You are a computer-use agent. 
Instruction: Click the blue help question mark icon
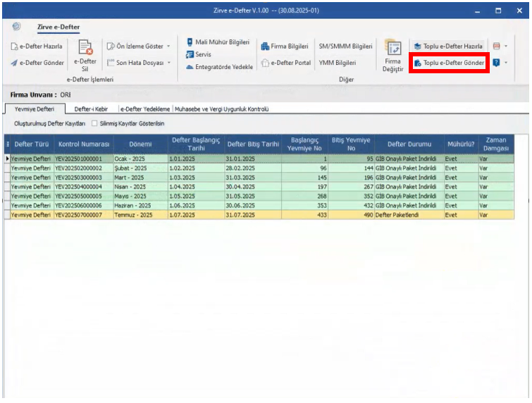pos(496,63)
